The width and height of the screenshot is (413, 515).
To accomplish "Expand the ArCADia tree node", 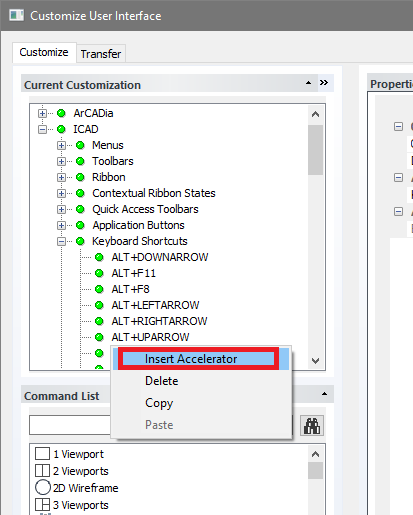I will tap(42, 113).
